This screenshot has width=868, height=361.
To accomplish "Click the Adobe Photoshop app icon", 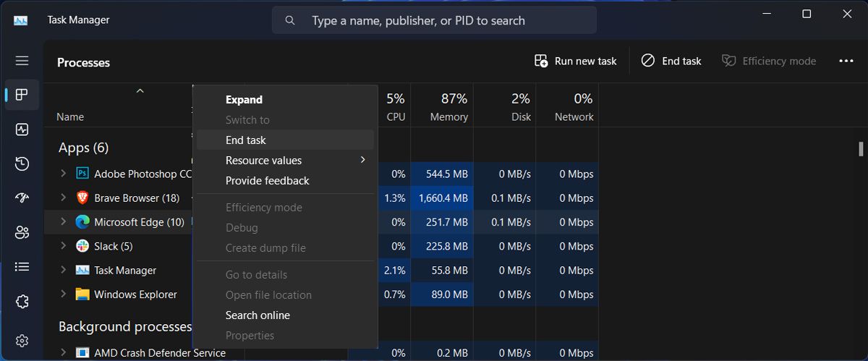I will tap(82, 174).
